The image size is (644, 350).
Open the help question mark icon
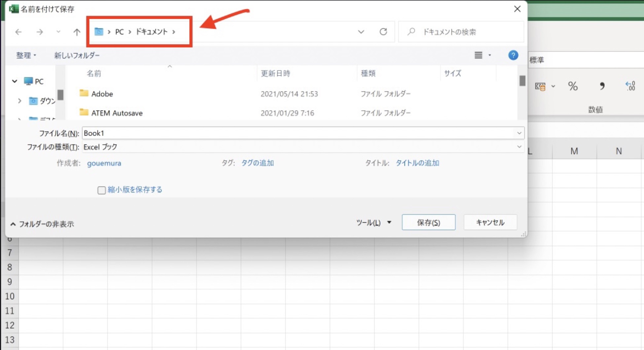coord(513,55)
